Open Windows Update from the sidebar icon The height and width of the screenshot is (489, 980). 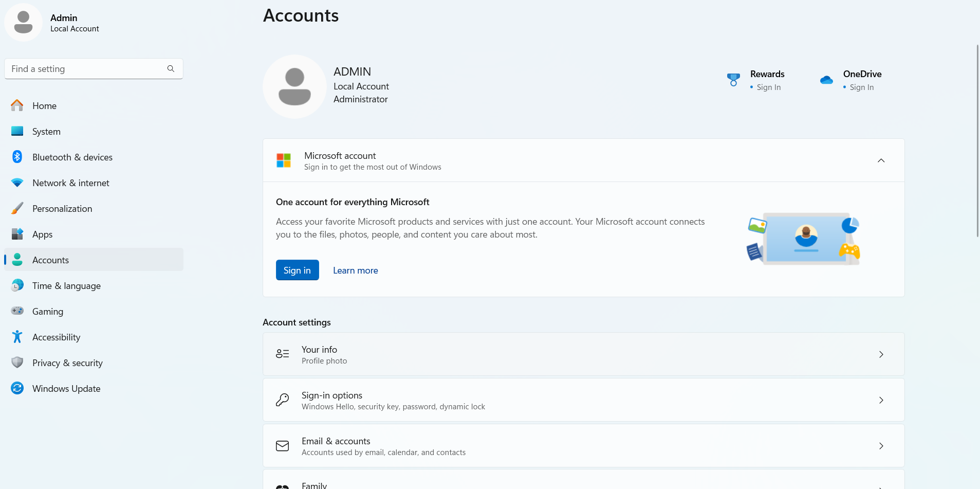(x=17, y=388)
